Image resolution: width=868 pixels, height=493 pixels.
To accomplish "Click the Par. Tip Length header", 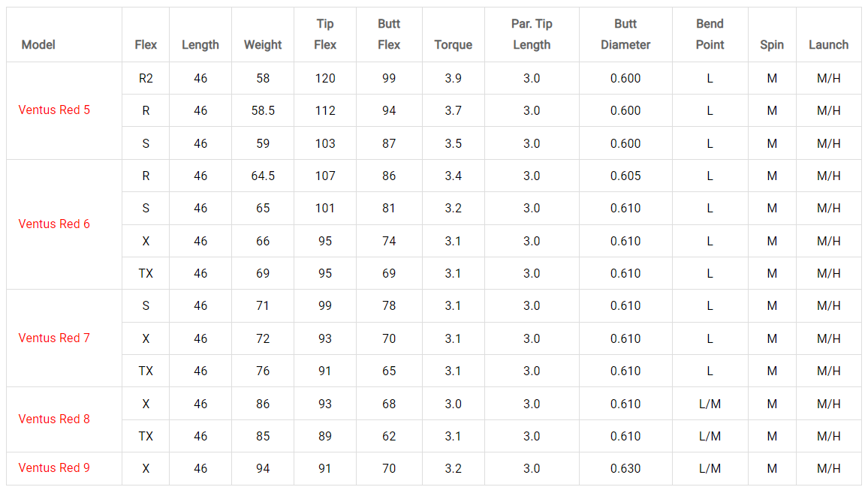I will [x=532, y=35].
